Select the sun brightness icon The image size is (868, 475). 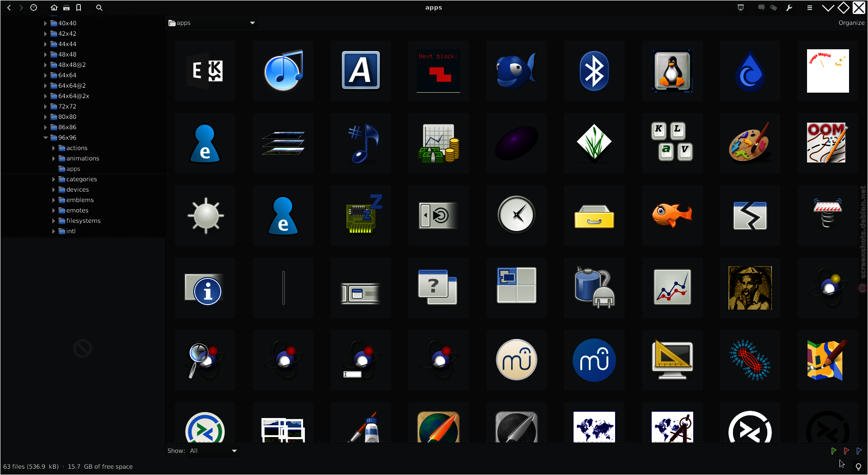click(205, 216)
